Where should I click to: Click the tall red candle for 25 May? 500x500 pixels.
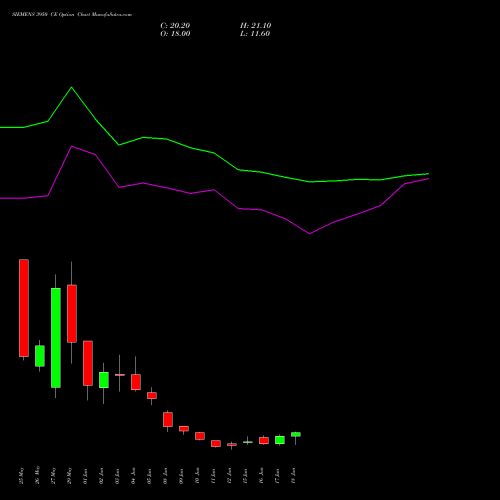(x=24, y=308)
